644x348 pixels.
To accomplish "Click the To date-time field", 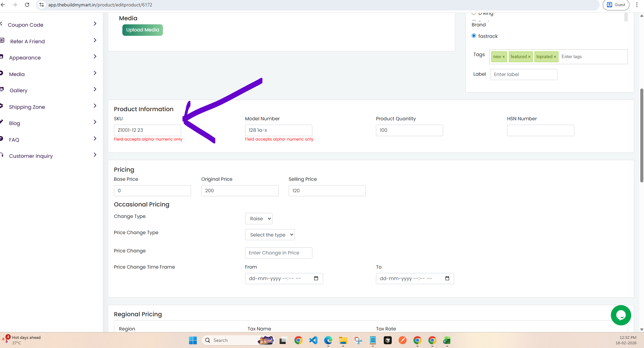I will 415,278.
